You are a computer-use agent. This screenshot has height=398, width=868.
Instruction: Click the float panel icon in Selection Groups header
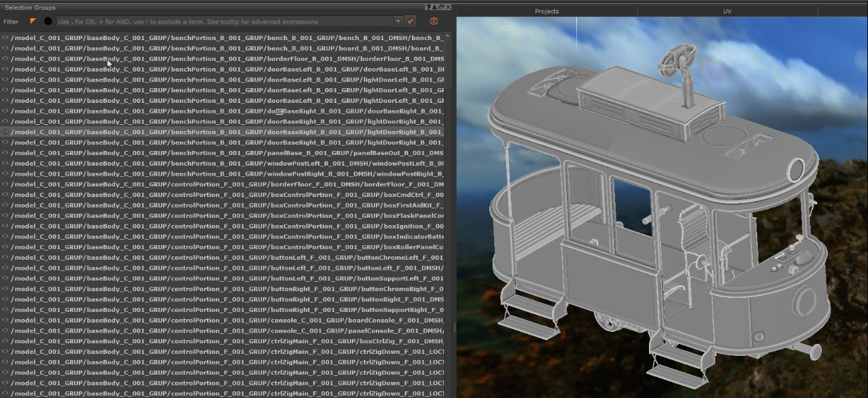(441, 7)
